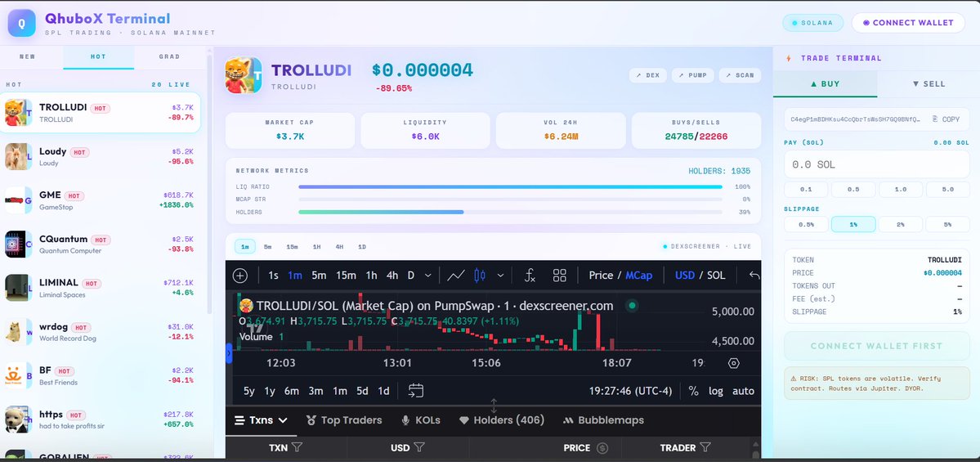This screenshot has height=462, width=980.
Task: Open the chart layout grid icon
Action: [559, 276]
